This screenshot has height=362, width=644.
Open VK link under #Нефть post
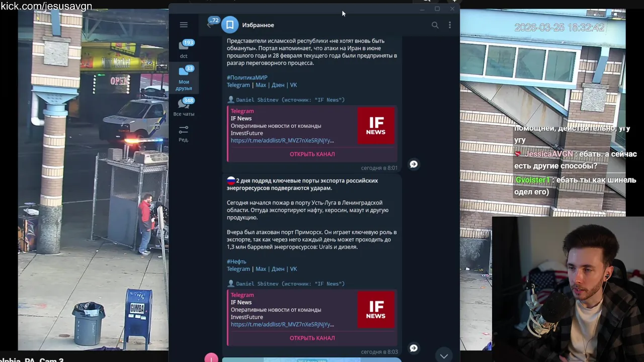[293, 269]
